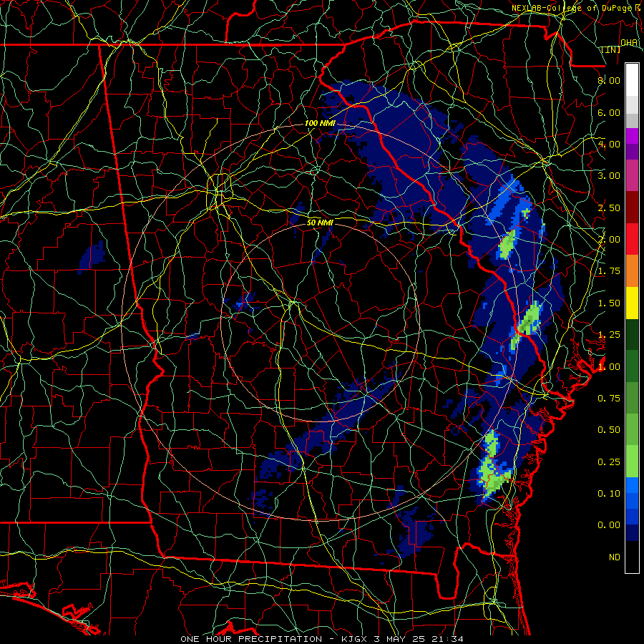
Task: Click the '4.00' legend value
Action: [609, 144]
